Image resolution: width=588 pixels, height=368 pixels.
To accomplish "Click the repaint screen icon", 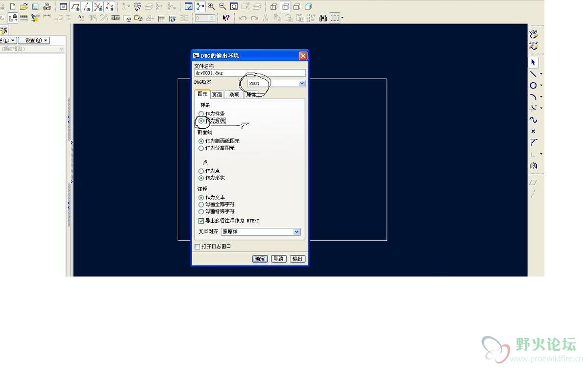I will (x=189, y=6).
